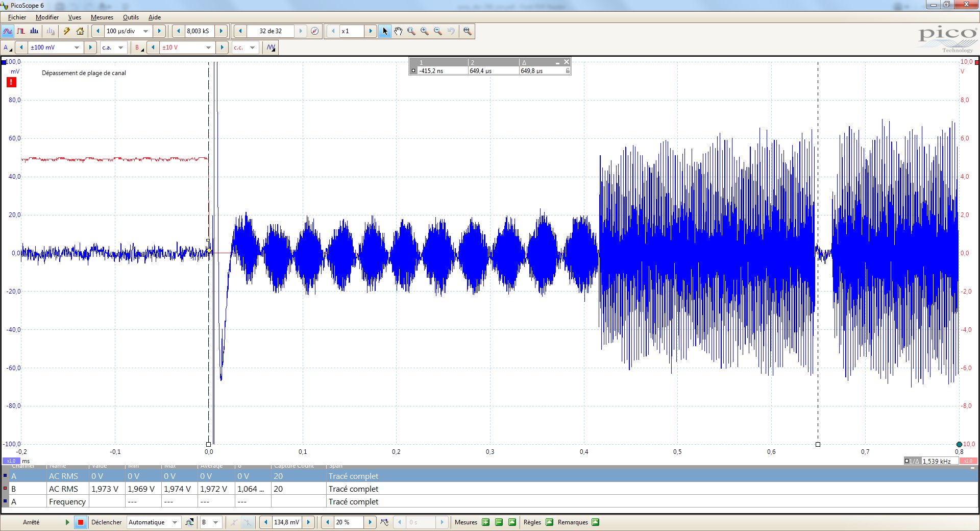
Task: Go to previous buffer waveform
Action: [x=240, y=31]
